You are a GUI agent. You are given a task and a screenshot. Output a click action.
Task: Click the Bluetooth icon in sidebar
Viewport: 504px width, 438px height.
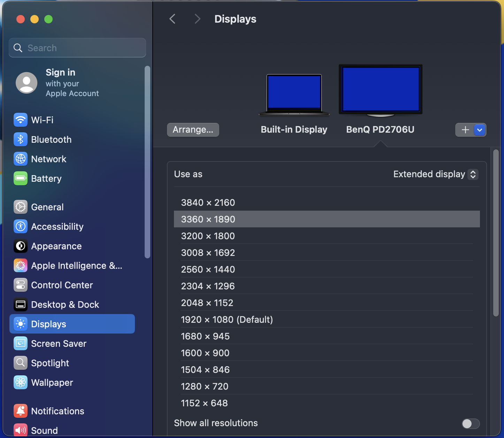pyautogui.click(x=21, y=140)
